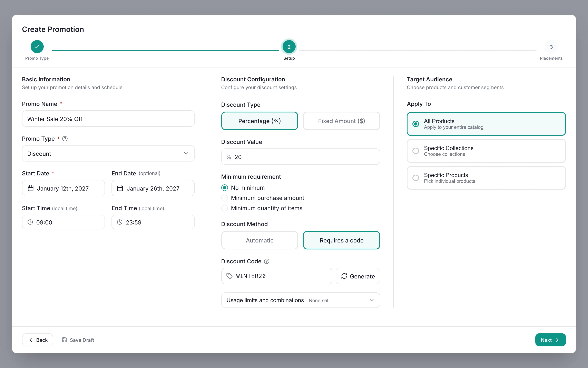Choose All Products audience option
This screenshot has height=368, width=588.
(x=486, y=124)
